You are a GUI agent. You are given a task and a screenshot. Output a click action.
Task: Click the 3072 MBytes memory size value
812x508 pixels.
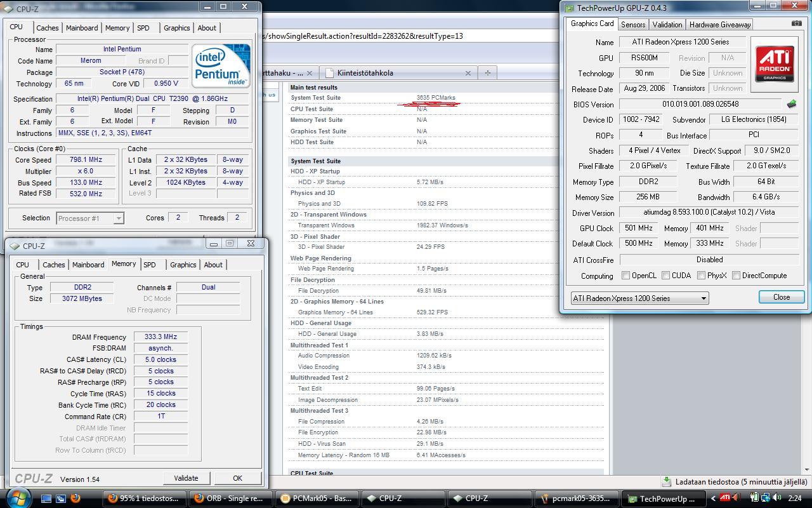[82, 298]
